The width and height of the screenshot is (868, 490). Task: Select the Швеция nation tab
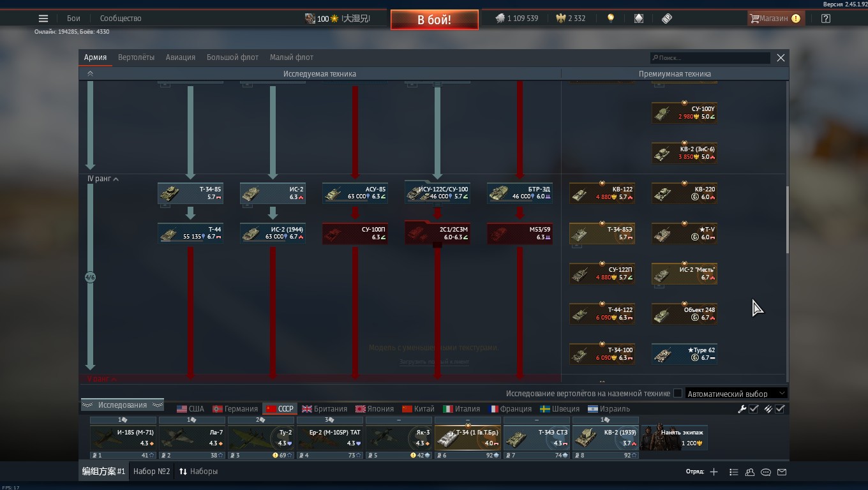point(560,409)
